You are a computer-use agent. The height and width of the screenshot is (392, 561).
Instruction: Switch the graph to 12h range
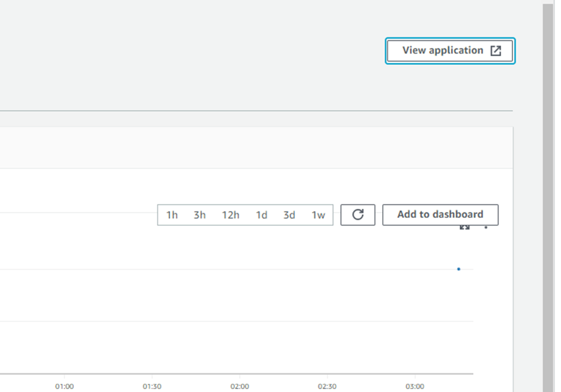231,215
